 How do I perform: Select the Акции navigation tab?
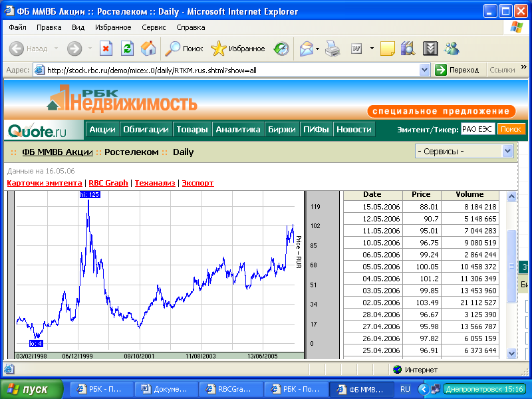pyautogui.click(x=102, y=129)
